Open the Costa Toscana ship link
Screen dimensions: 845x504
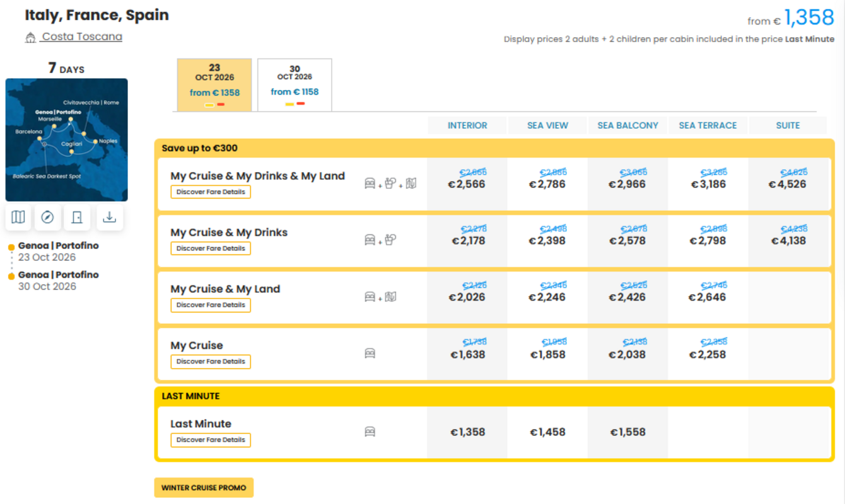(82, 37)
